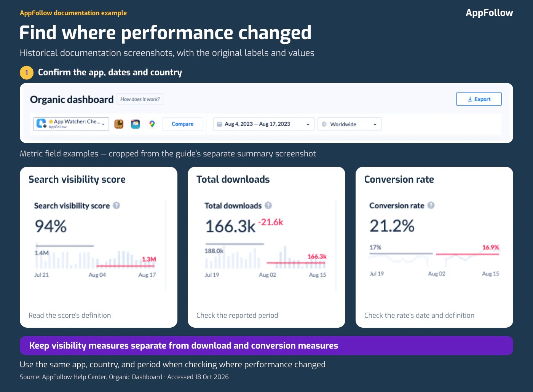Click the 'Aug 04' axis label
533x392 pixels.
point(97,275)
